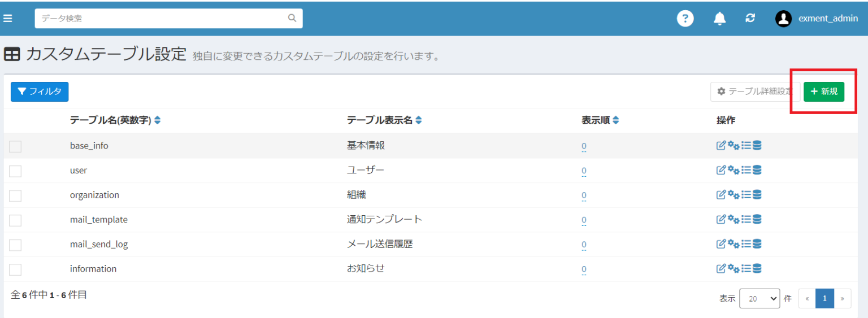Open the フィルタ filter button
The image size is (868, 318).
point(40,92)
